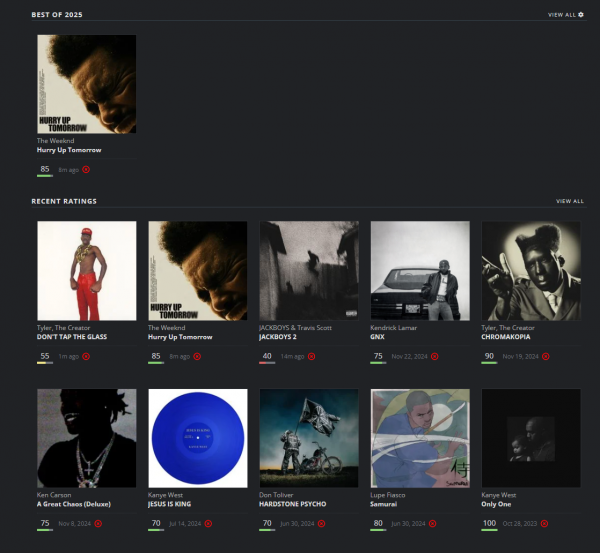
Task: Open Tyler, The Creator link above CHROMAKOPIA
Action: pyautogui.click(x=508, y=328)
